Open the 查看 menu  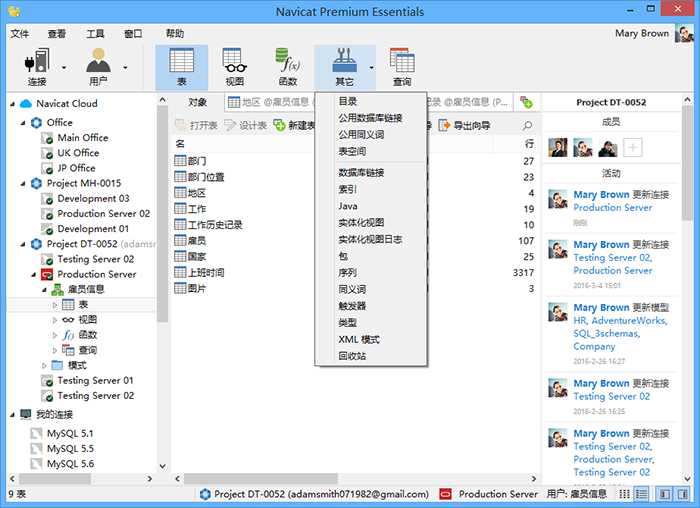click(57, 33)
